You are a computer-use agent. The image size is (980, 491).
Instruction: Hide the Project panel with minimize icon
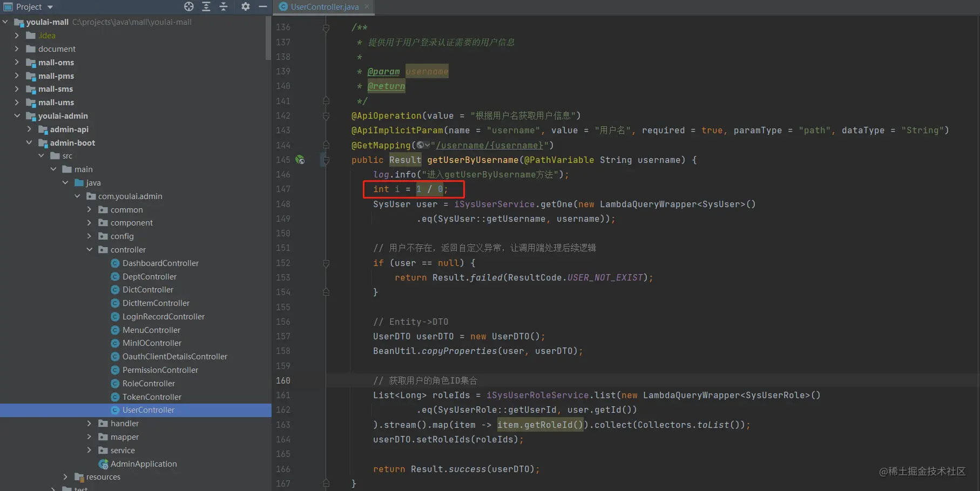pos(263,6)
